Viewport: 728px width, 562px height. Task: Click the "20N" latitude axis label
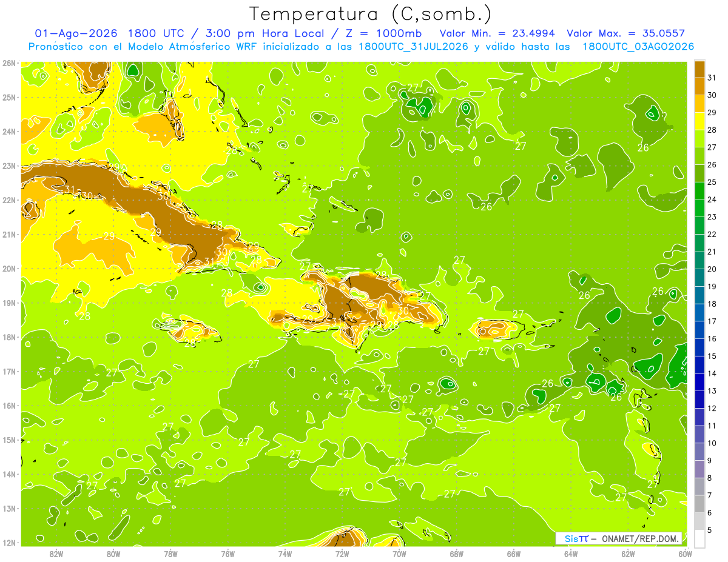(8, 269)
